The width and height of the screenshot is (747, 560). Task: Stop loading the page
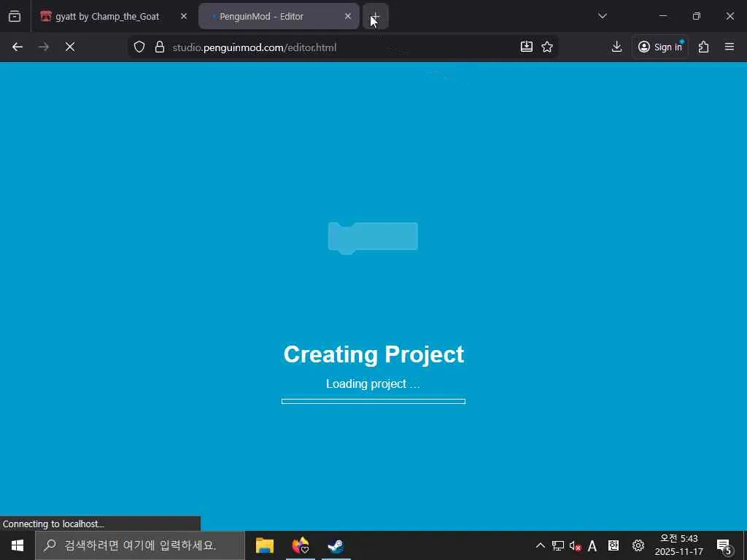(x=69, y=47)
